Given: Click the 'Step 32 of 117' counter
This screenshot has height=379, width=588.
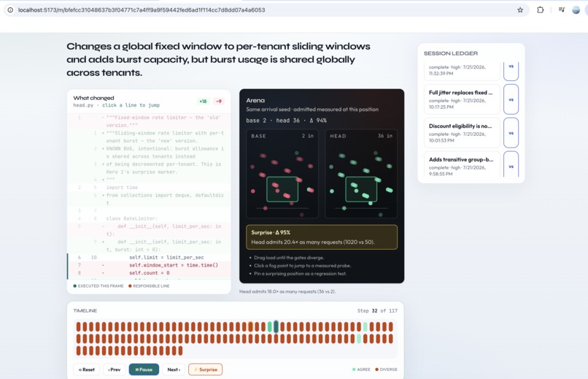Looking at the screenshot, I should 377,310.
